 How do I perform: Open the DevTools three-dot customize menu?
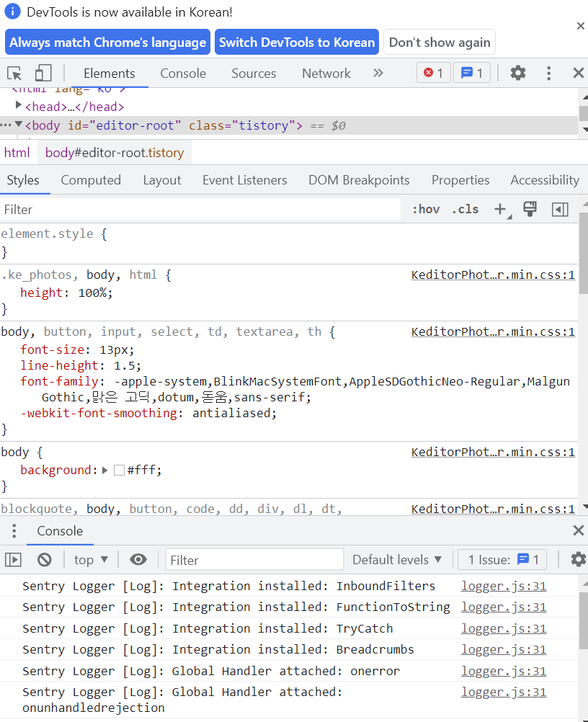pyautogui.click(x=548, y=73)
